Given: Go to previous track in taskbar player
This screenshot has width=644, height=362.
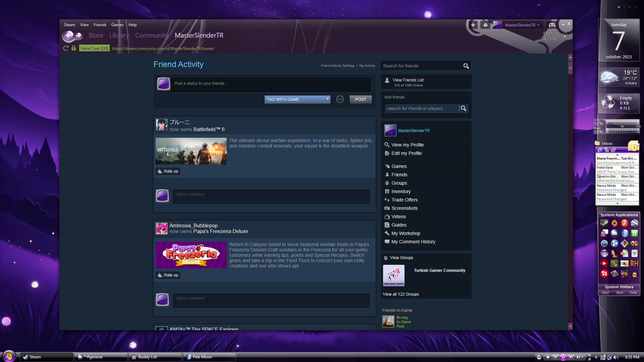Looking at the screenshot, I should click(555, 357).
